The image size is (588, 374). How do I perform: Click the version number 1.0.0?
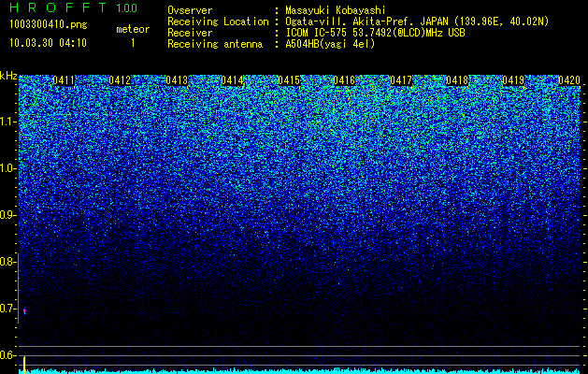(127, 7)
